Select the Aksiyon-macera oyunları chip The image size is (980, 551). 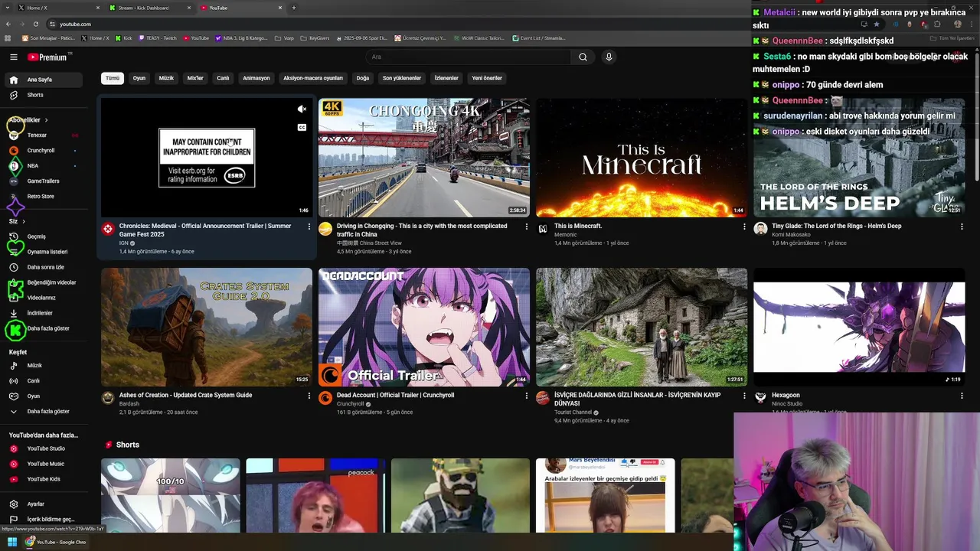(313, 78)
